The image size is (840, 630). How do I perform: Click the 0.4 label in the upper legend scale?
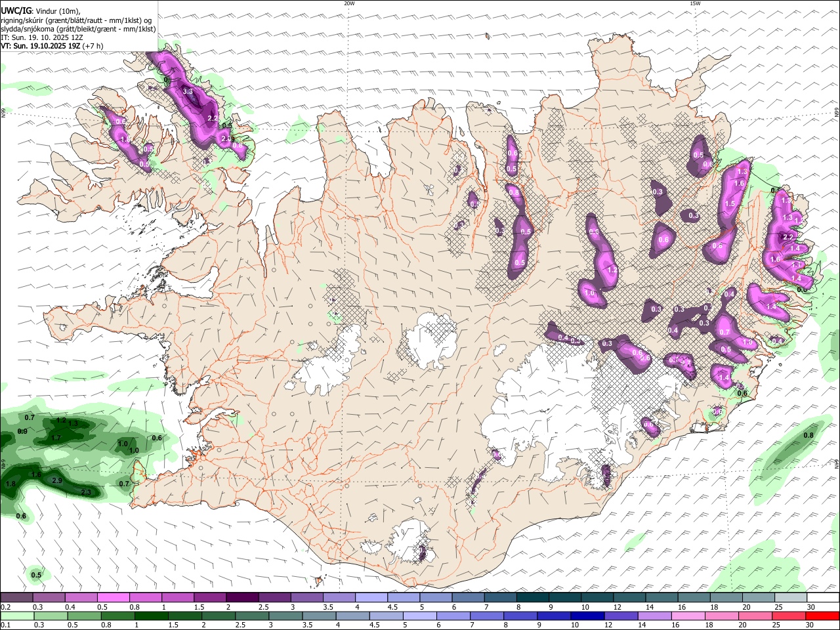(70, 607)
